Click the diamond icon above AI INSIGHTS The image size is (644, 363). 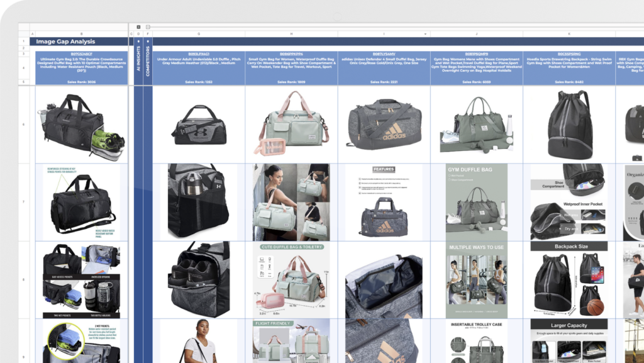(x=138, y=42)
